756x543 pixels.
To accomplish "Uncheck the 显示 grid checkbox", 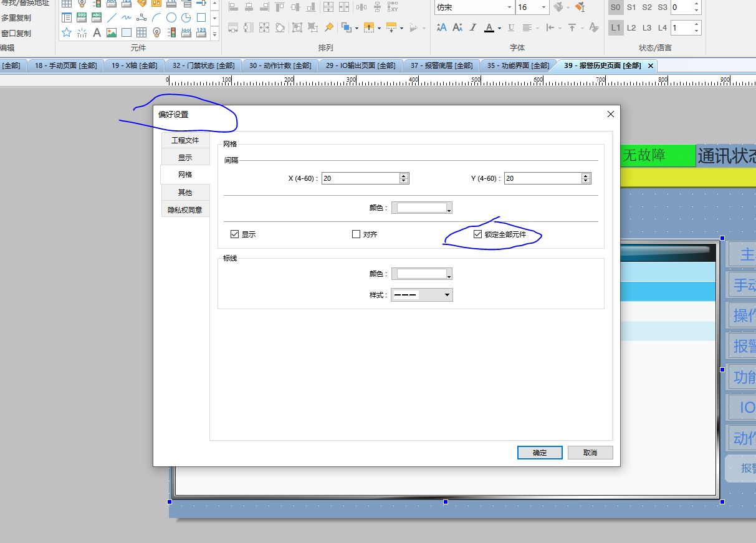I will tap(235, 234).
